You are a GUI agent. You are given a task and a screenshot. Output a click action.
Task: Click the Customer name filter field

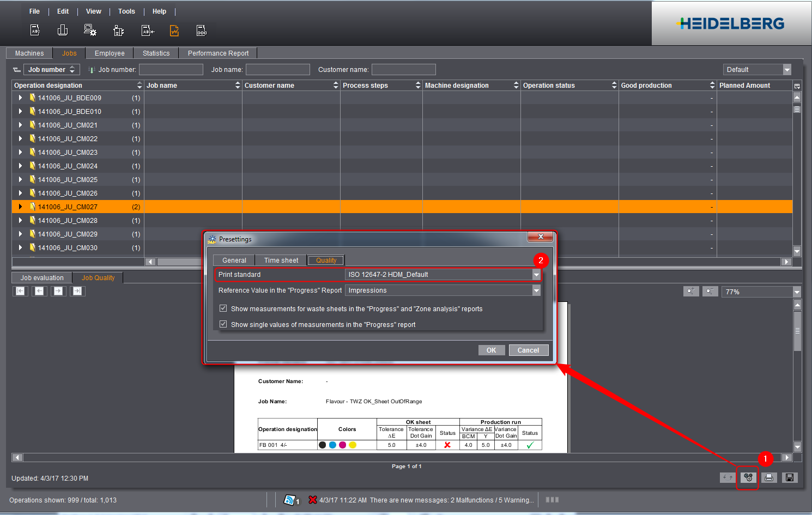click(403, 70)
